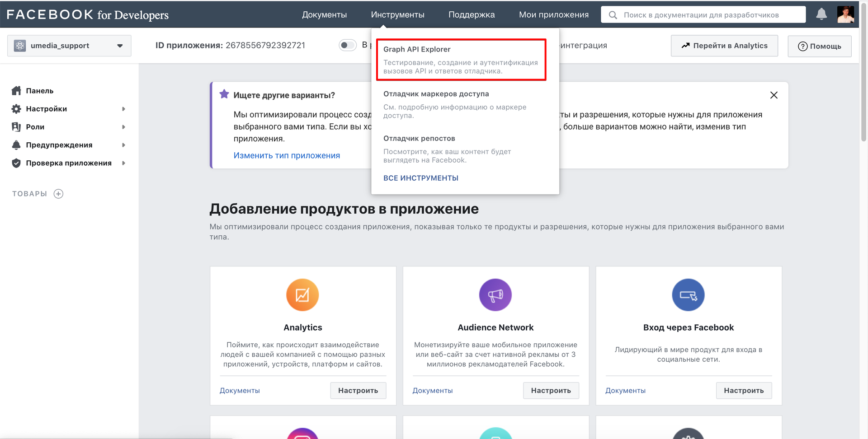The image size is (868, 439).
Task: Toggle the app live mode switch
Action: [348, 45]
